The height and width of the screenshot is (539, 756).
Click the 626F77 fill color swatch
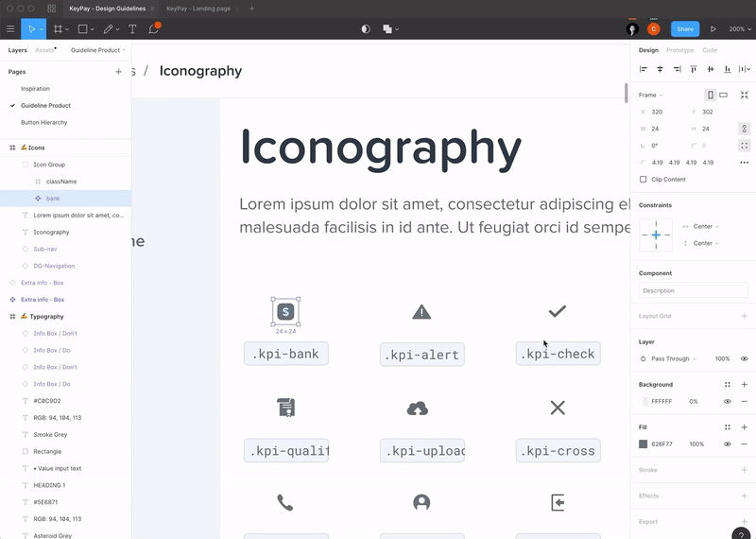(644, 443)
